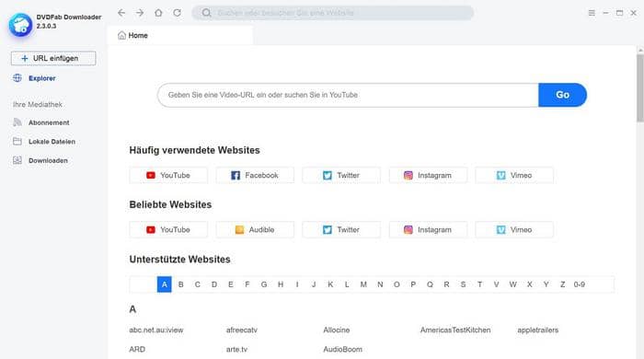
Task: Select letter T in alphabet filter
Action: pyautogui.click(x=479, y=284)
